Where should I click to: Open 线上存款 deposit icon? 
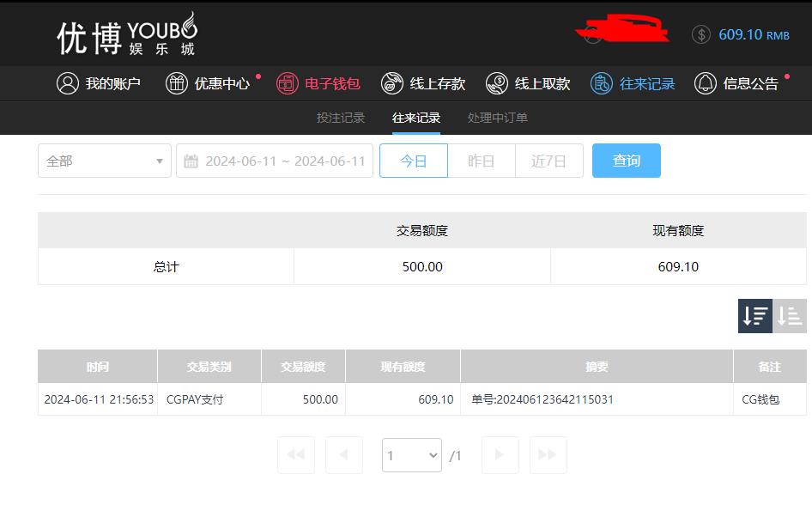coord(392,83)
